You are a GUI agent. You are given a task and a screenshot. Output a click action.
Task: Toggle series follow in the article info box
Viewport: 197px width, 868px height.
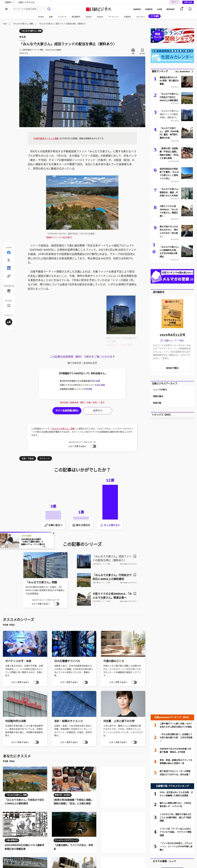click(x=93, y=446)
